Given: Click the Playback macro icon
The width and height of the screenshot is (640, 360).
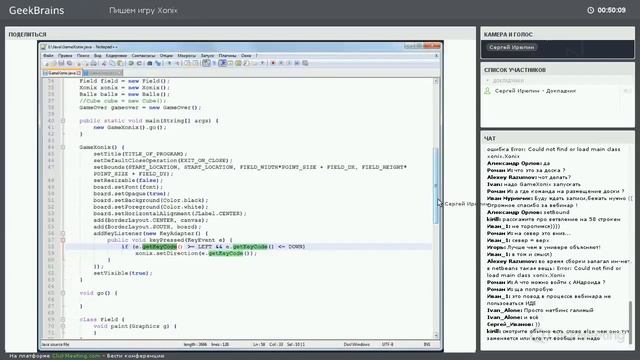Looking at the screenshot, I should tap(289, 63).
